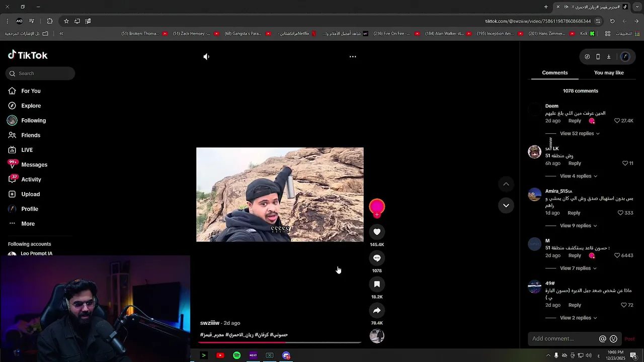The width and height of the screenshot is (644, 362).
Task: Open the More menu in the sidebar
Action: pyautogui.click(x=28, y=224)
